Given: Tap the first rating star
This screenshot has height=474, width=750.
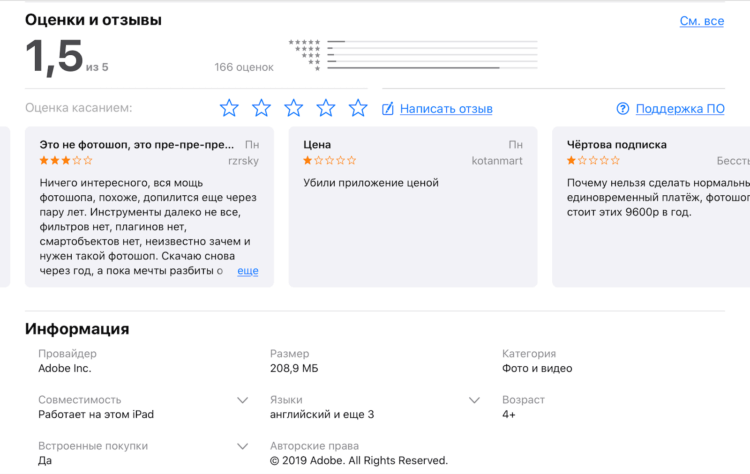Looking at the screenshot, I should click(229, 108).
